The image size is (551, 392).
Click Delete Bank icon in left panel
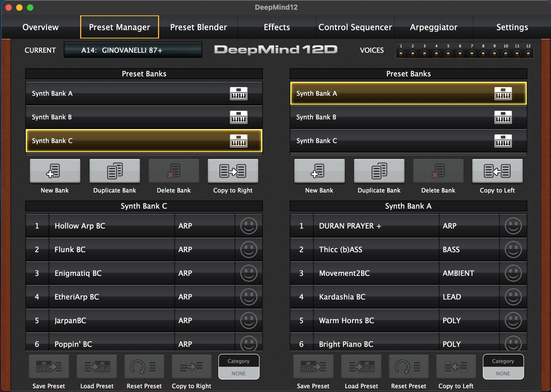tap(174, 171)
